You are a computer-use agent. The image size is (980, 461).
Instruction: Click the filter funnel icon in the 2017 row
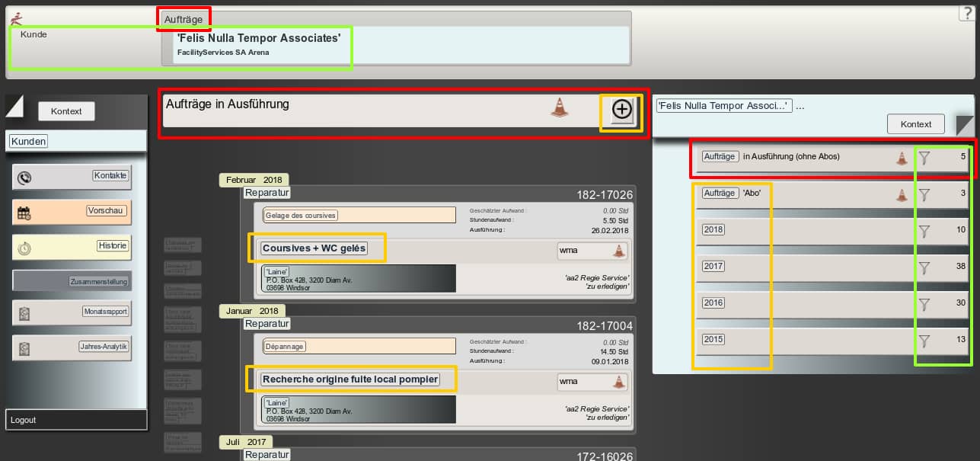click(x=924, y=267)
